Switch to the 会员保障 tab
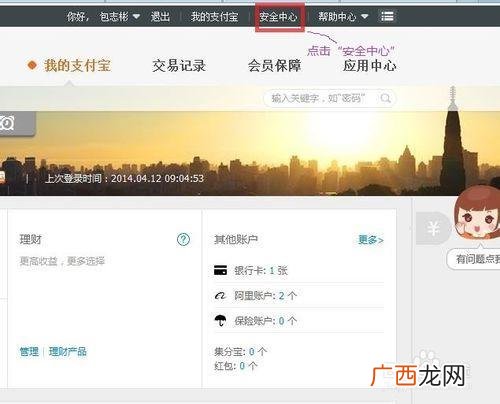The width and height of the screenshot is (500, 404). coord(274,66)
